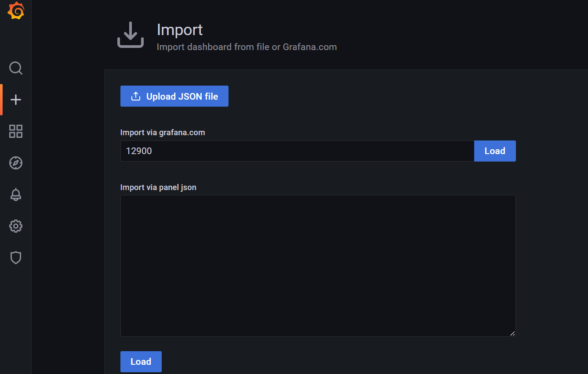Click the 'Import via grafana.com' label
Viewport: 588px width, 374px height.
[x=163, y=132]
